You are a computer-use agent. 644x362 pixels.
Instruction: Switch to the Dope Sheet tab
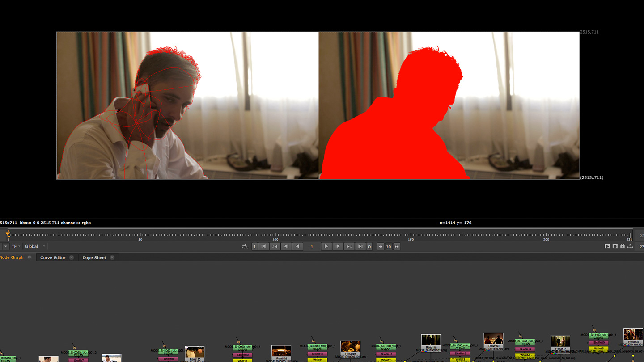point(94,257)
